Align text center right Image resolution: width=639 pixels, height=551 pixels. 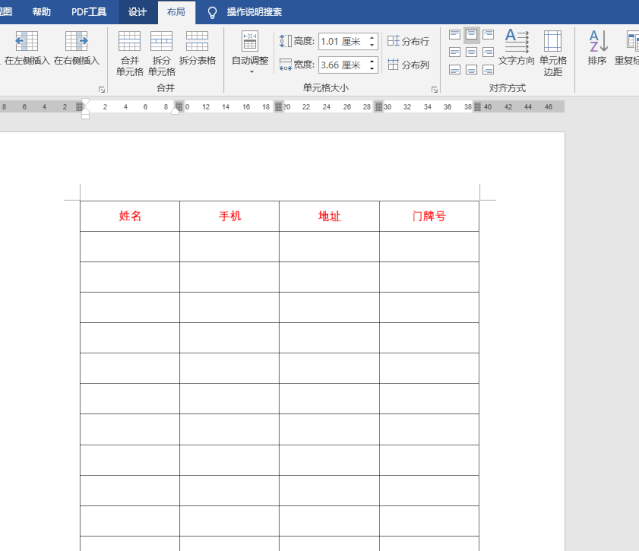[x=488, y=52]
